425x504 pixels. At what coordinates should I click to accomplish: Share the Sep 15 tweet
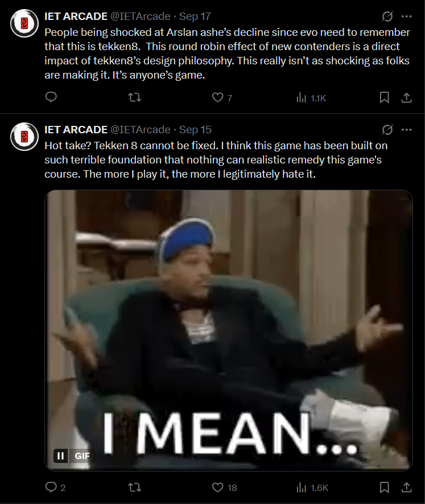click(406, 487)
